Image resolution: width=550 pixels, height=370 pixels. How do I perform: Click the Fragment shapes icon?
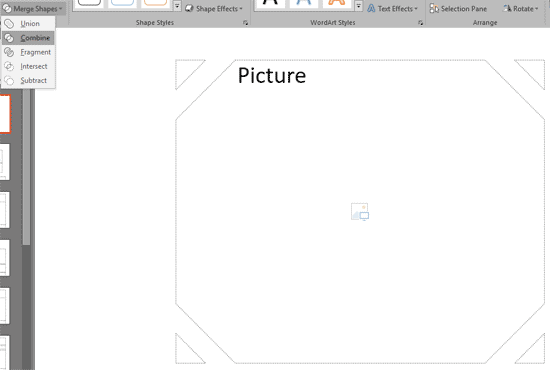(x=9, y=52)
